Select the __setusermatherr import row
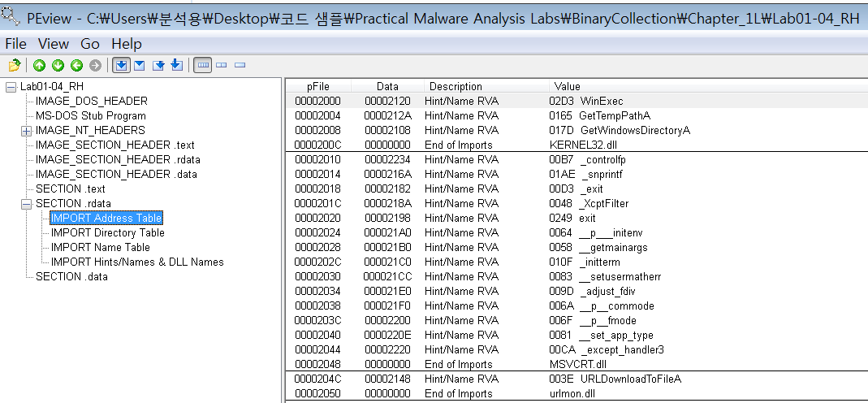 point(577,277)
